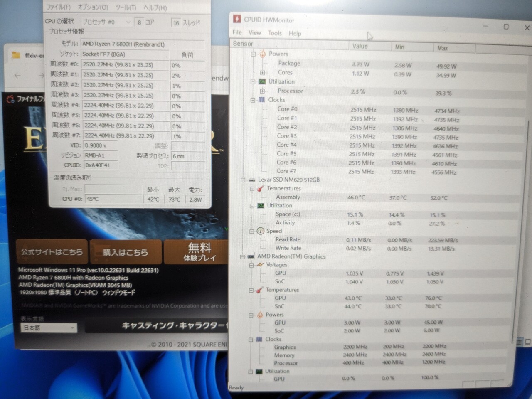Click the 購入はこちら button
The image size is (532, 399).
coord(126,252)
